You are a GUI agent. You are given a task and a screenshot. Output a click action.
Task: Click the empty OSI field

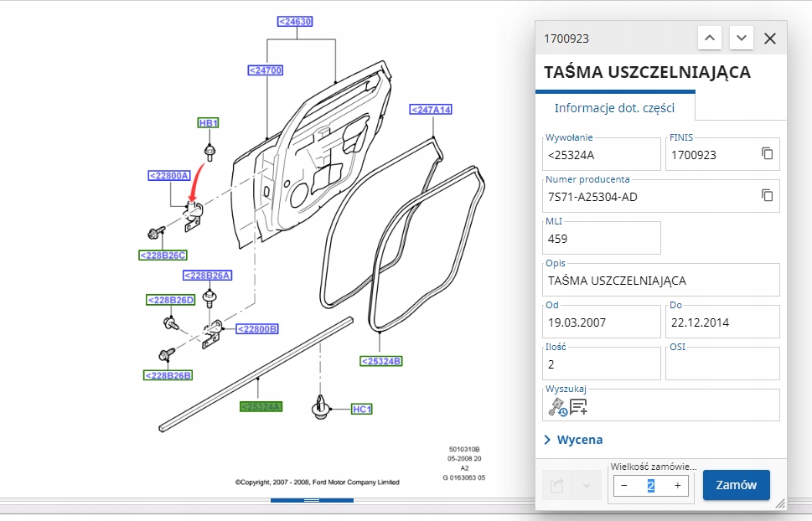722,364
